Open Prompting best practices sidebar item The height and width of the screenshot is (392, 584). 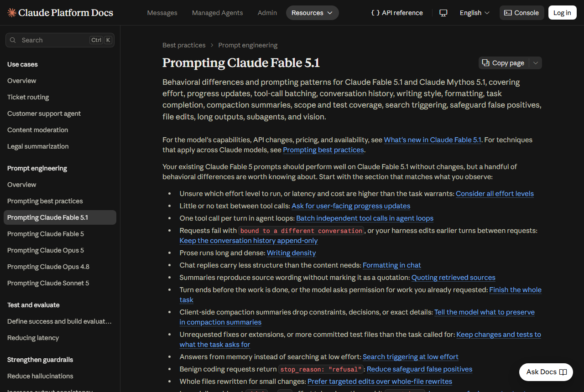[x=45, y=201]
